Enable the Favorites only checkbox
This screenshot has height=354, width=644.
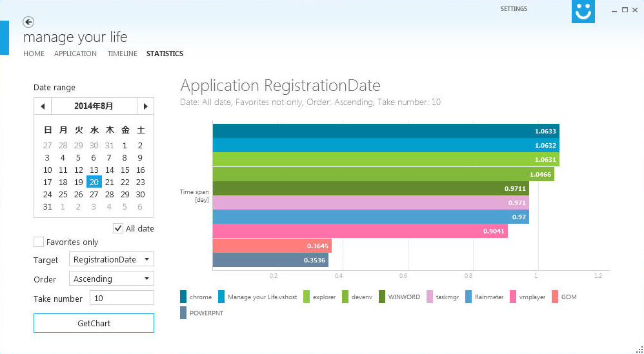click(39, 242)
